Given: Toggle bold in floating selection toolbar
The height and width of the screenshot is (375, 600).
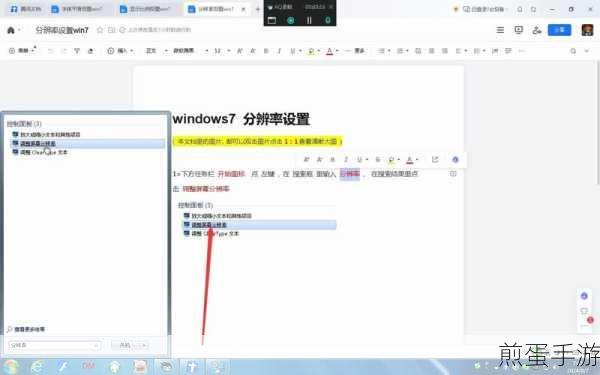Looking at the screenshot, I should coord(332,160).
